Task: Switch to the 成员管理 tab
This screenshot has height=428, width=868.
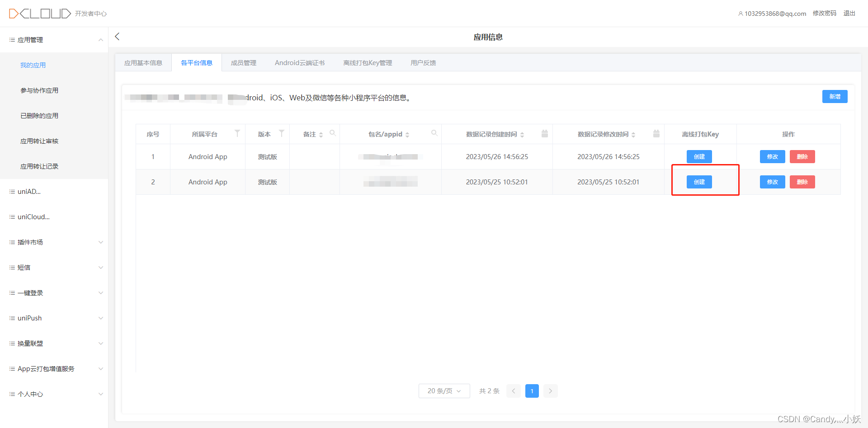Action: click(x=244, y=63)
